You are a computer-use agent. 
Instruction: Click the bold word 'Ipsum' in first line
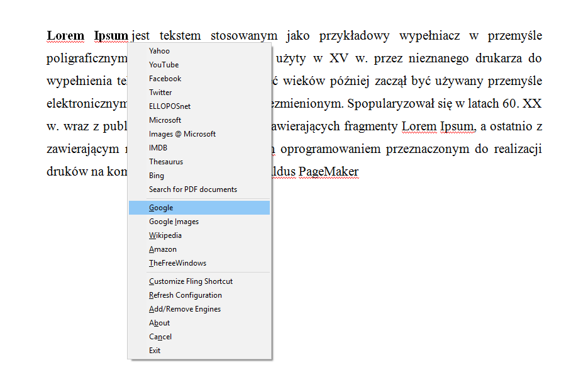[x=111, y=36]
